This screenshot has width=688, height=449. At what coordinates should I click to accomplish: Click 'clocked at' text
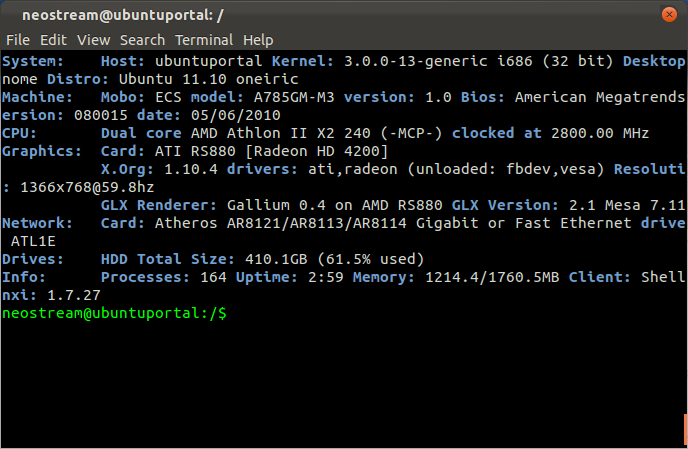[x=496, y=133]
